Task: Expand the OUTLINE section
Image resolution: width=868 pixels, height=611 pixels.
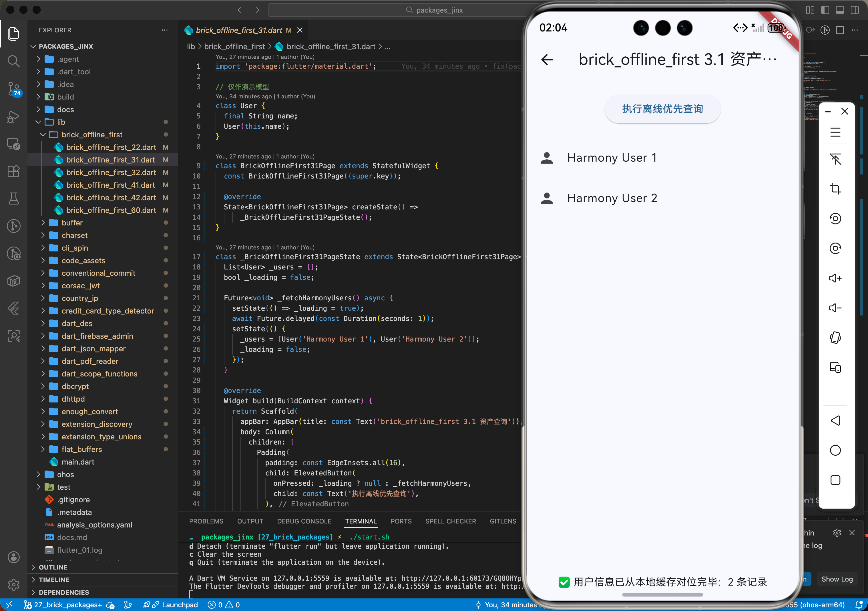Action: [x=53, y=567]
